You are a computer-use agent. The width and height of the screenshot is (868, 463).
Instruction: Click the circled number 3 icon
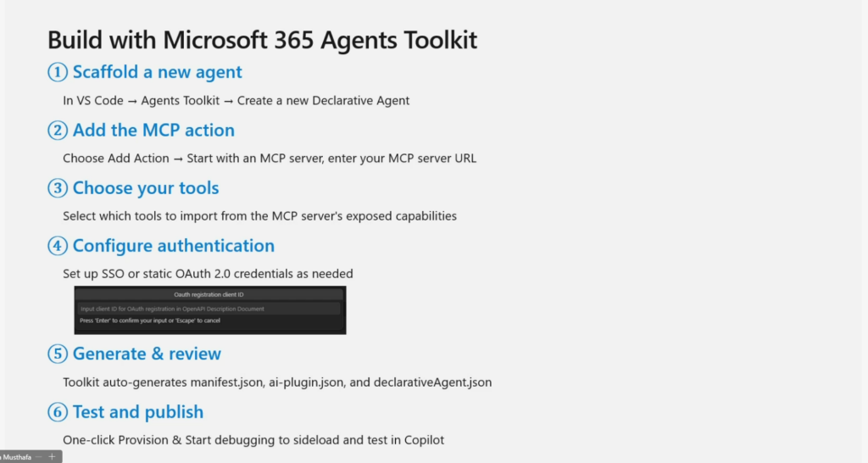58,188
